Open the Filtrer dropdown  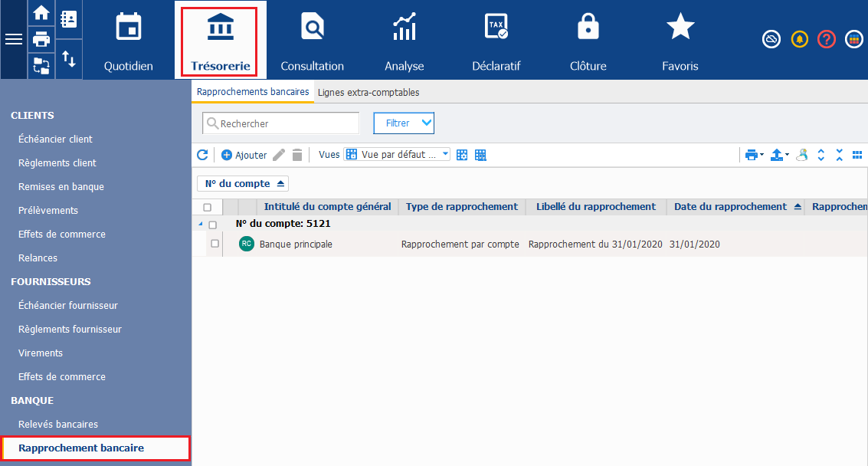[404, 123]
